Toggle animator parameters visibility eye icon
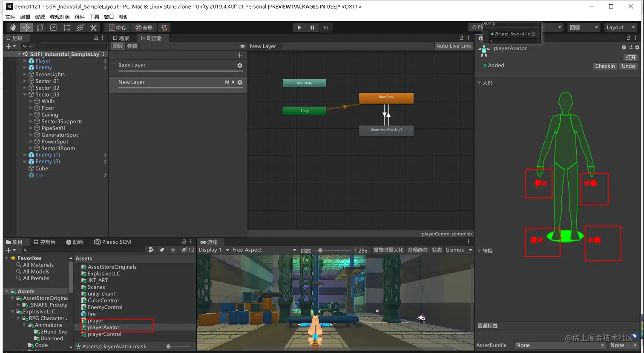The height and width of the screenshot is (353, 644). 242,46
